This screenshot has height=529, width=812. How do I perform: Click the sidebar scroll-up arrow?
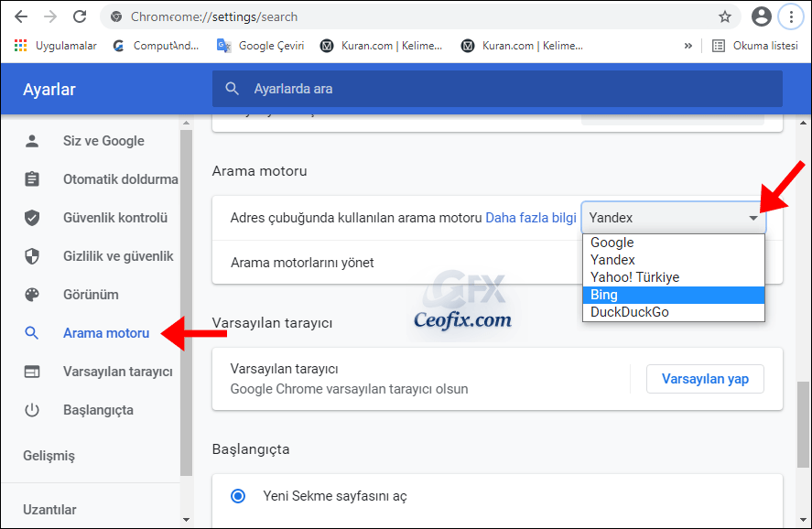coord(187,124)
